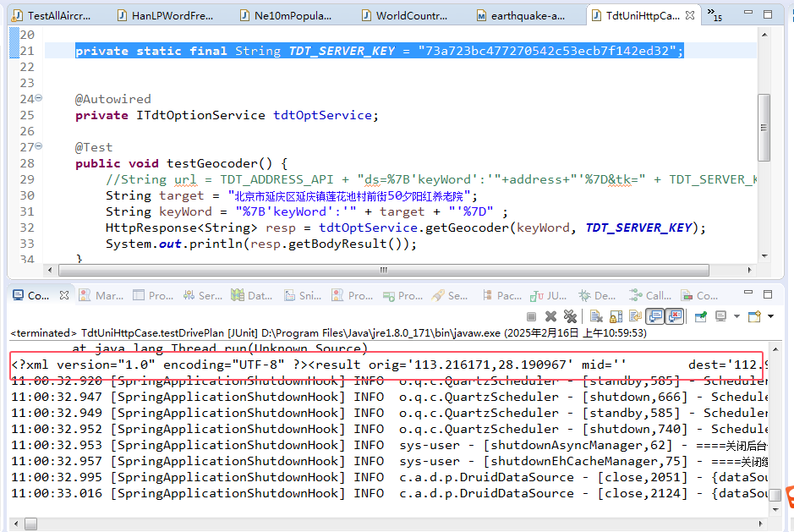This screenshot has width=794, height=532.
Task: Switch to the WorldCountr... editor tab
Action: (411, 15)
